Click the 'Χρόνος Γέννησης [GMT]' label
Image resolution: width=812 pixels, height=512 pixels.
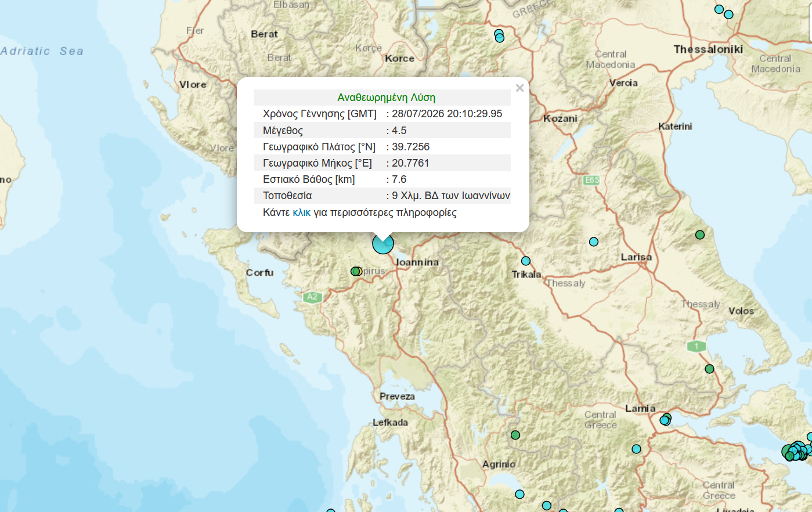[320, 114]
